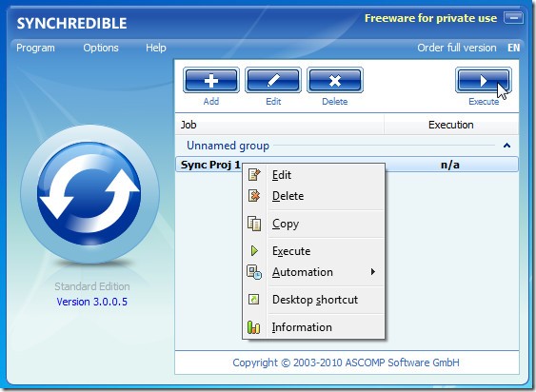Click the Standard Edition label
536x392 pixels.
[92, 286]
